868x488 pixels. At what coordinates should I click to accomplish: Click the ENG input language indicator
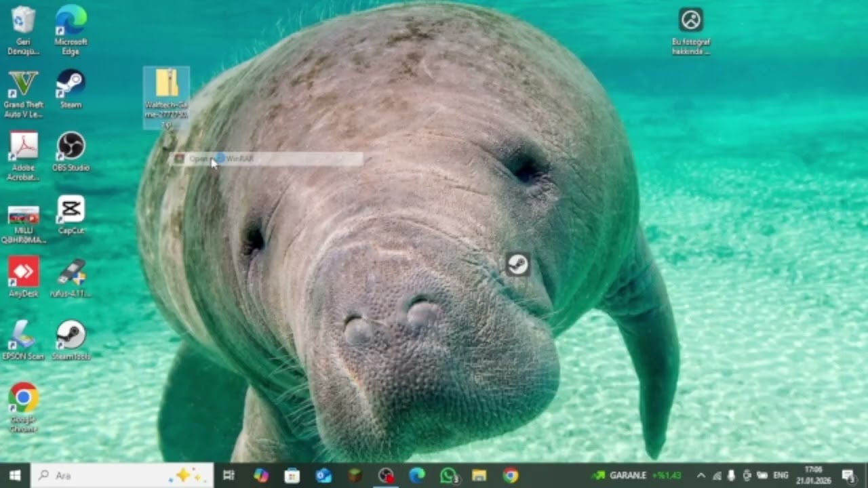coord(781,476)
